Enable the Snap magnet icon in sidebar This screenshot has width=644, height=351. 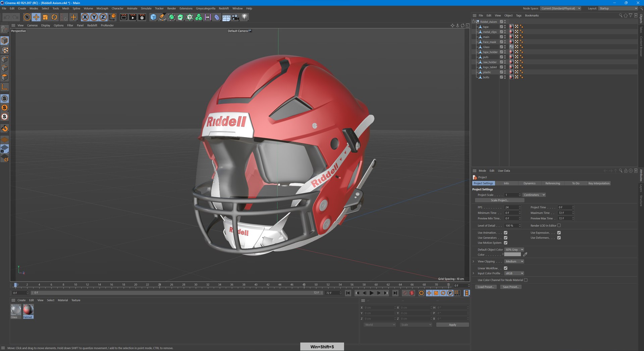[x=5, y=128]
